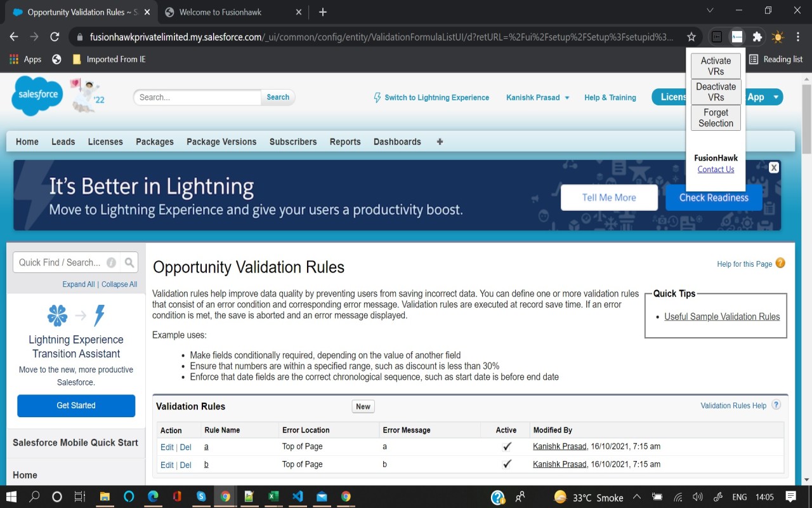Edit validation rule a
This screenshot has width=812, height=508.
point(167,447)
